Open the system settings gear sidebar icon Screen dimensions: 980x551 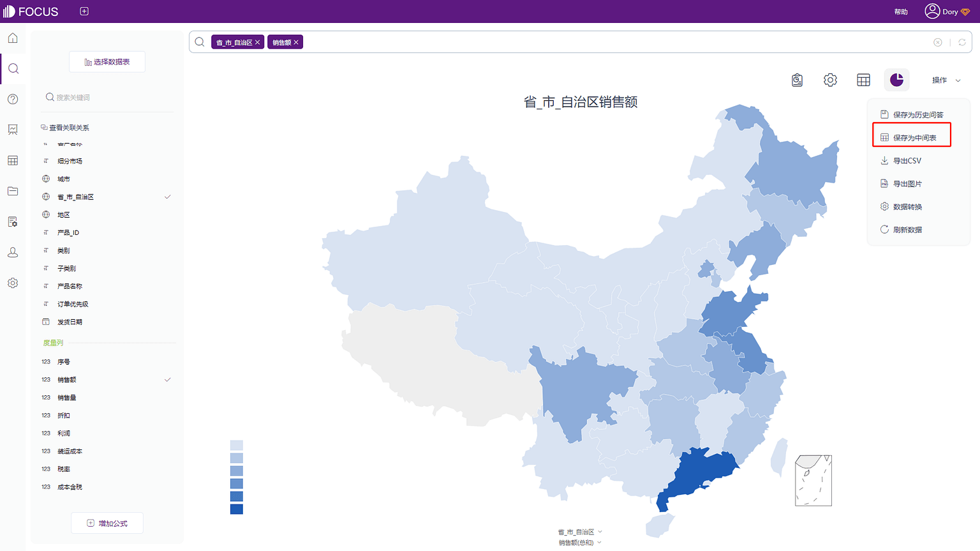click(x=13, y=283)
